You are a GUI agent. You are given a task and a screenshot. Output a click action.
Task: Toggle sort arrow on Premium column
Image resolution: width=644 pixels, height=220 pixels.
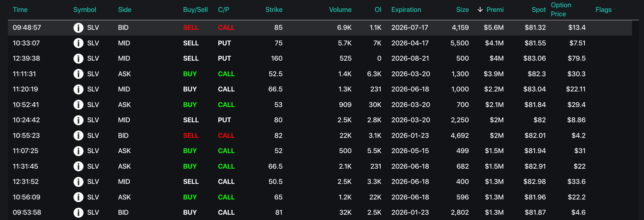click(480, 10)
